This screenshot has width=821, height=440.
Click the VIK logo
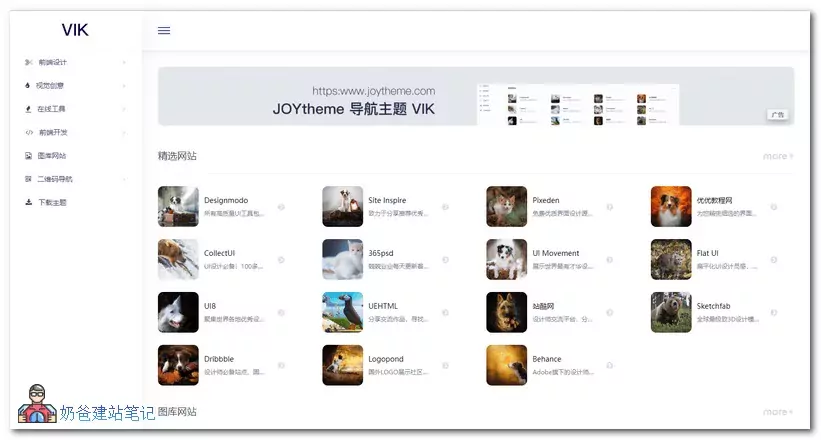[75, 30]
